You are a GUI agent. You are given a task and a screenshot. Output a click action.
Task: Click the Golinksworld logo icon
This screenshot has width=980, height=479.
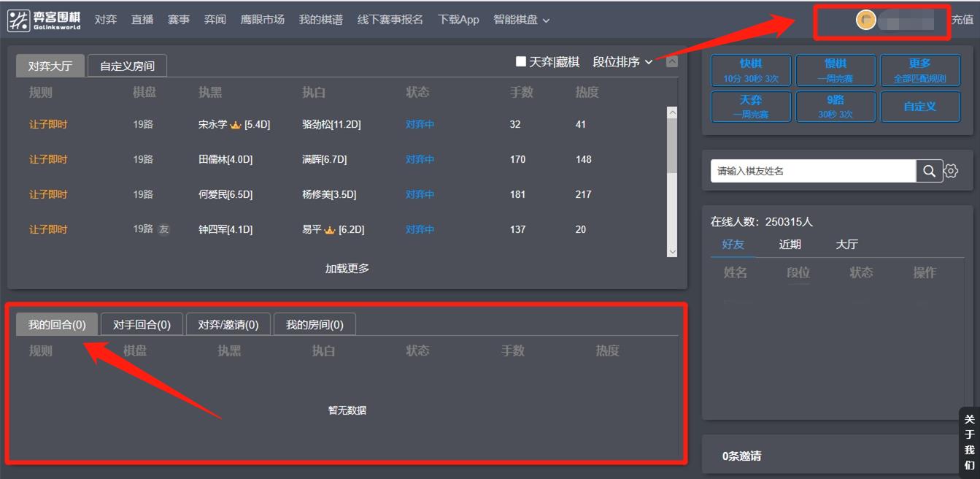(x=18, y=20)
